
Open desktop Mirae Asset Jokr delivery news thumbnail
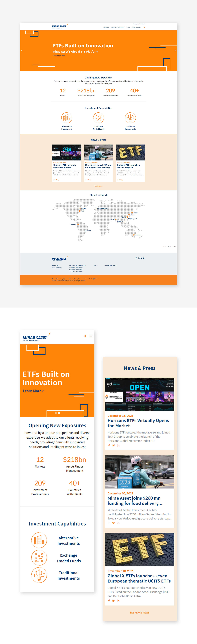99,153
